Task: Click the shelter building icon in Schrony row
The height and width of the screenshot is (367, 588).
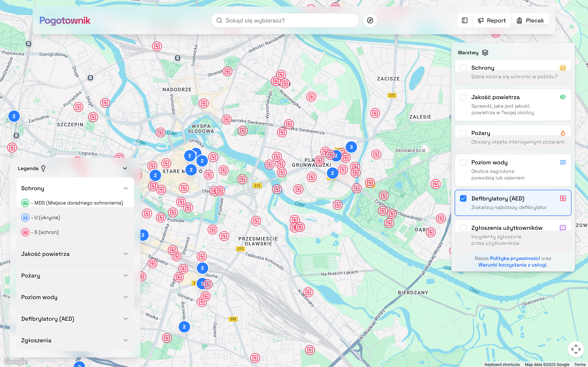Action: [563, 68]
